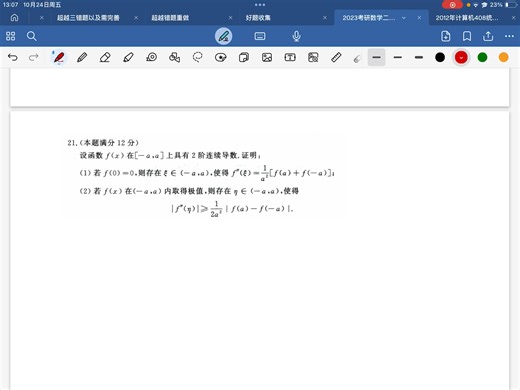This screenshot has width=520, height=390.
Task: Add a sticky note
Action: pos(244,57)
